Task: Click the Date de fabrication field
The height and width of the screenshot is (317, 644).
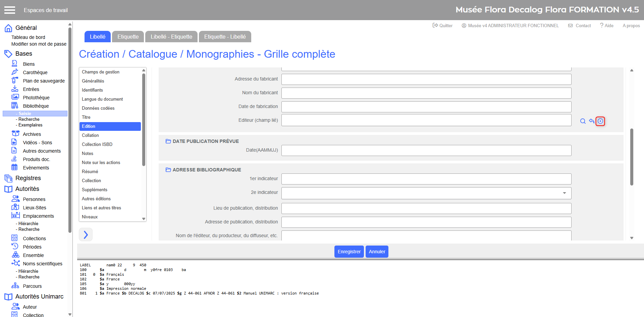Action: click(x=426, y=107)
